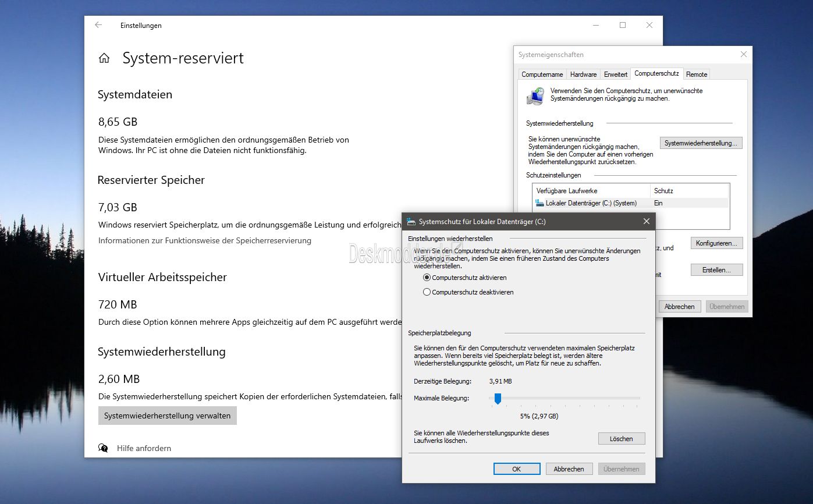Click Löschen to delete restore points

click(622, 439)
